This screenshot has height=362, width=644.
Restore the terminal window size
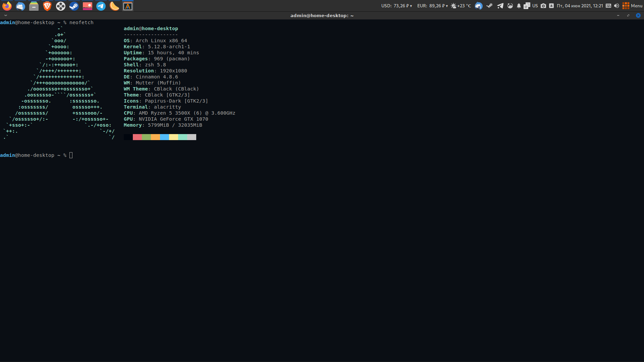tap(628, 15)
